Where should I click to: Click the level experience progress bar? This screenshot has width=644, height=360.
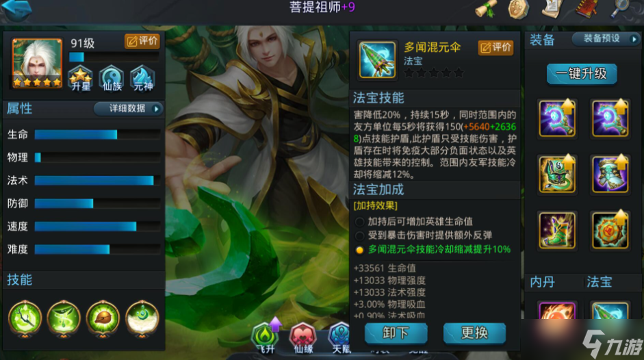click(114, 57)
